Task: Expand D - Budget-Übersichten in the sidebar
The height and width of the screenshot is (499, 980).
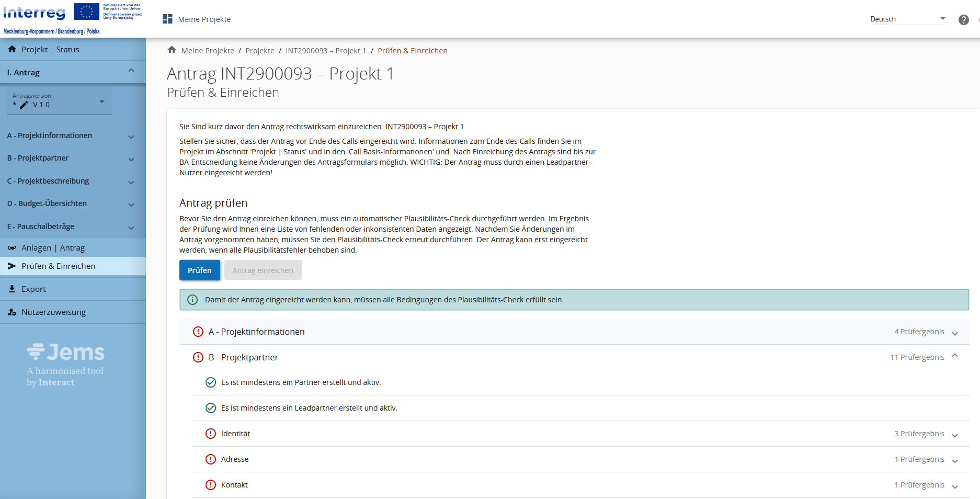Action: (131, 205)
